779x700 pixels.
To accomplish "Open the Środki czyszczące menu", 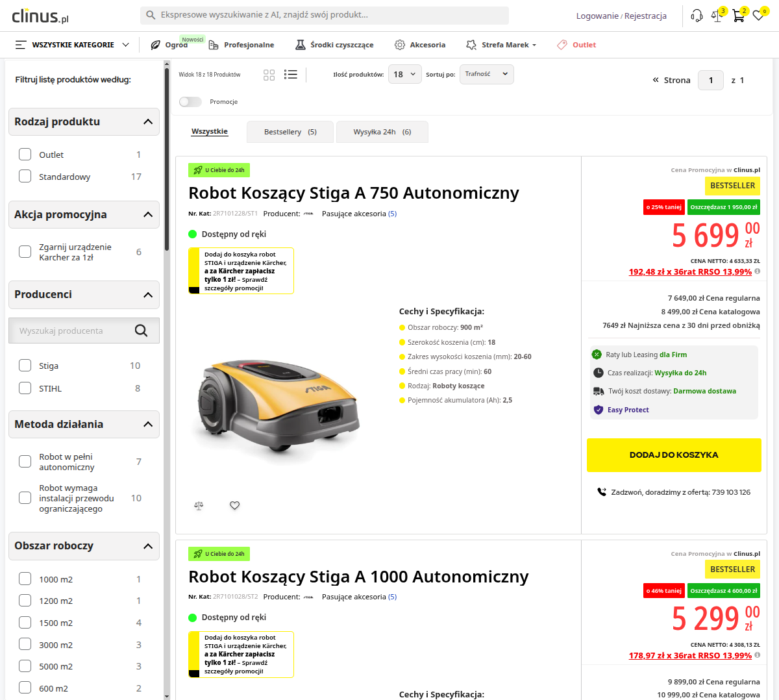I will coord(334,45).
